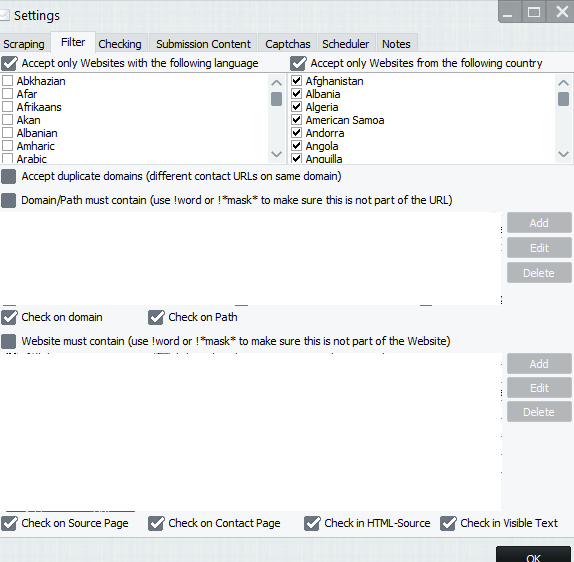This screenshot has width=574, height=562.
Task: Click inside the Website must contain list box
Action: (x=251, y=432)
